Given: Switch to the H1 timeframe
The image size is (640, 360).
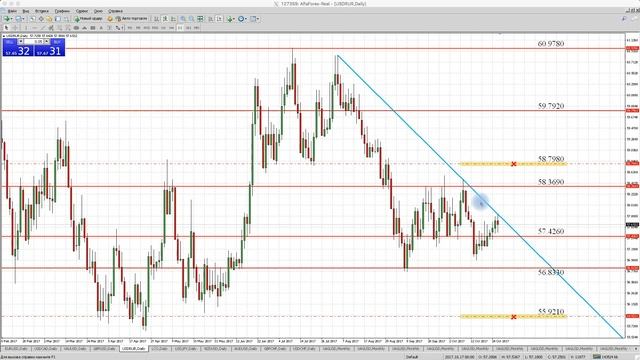Looking at the screenshot, I should (164, 28).
